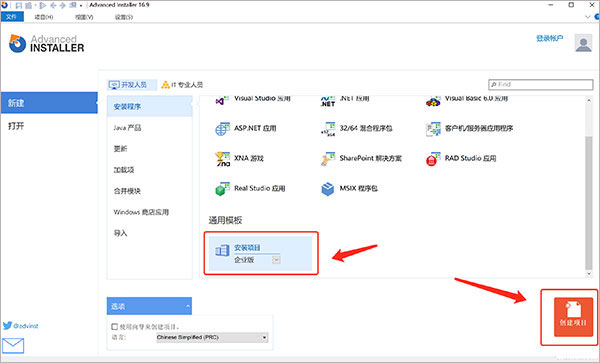This screenshot has width=600, height=363.
Task: Select the 客户机/服务器应用程序 template icon
Action: (x=433, y=129)
